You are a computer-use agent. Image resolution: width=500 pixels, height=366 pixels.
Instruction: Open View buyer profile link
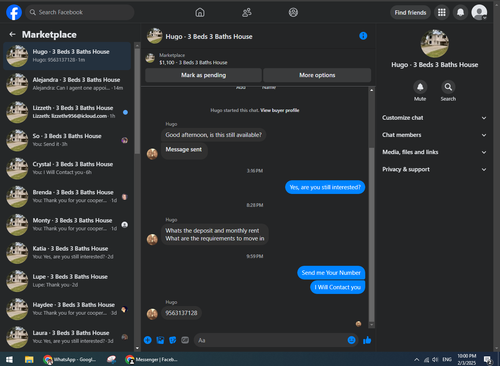coord(280,110)
